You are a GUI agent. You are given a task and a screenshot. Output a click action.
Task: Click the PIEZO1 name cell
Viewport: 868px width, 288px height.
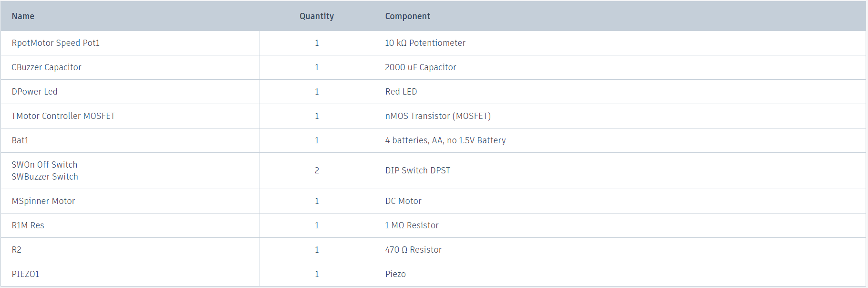coord(25,274)
